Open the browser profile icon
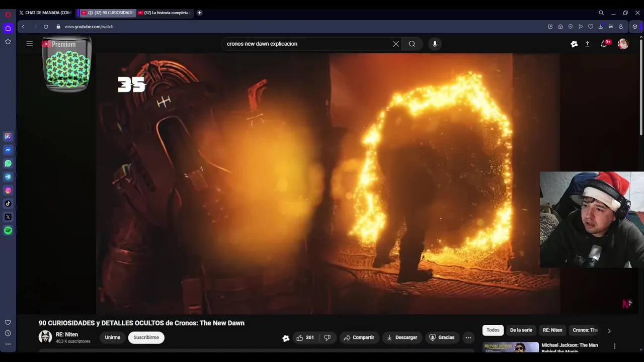The height and width of the screenshot is (362, 644). pos(621,27)
